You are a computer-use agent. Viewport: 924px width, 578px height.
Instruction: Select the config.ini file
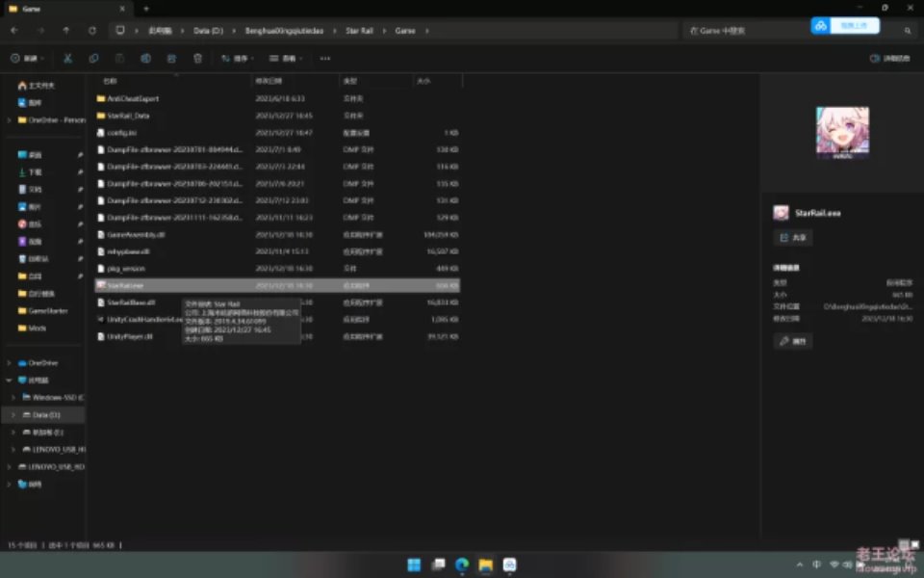[277, 133]
